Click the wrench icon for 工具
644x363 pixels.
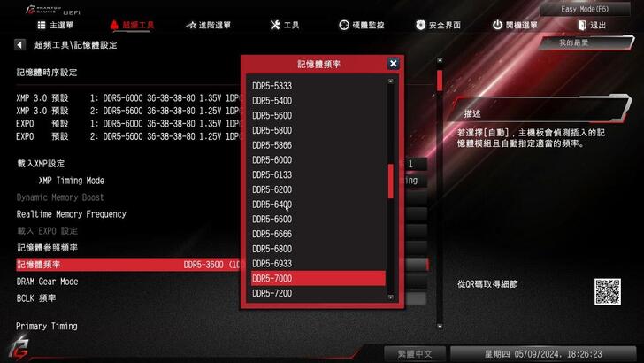click(275, 25)
